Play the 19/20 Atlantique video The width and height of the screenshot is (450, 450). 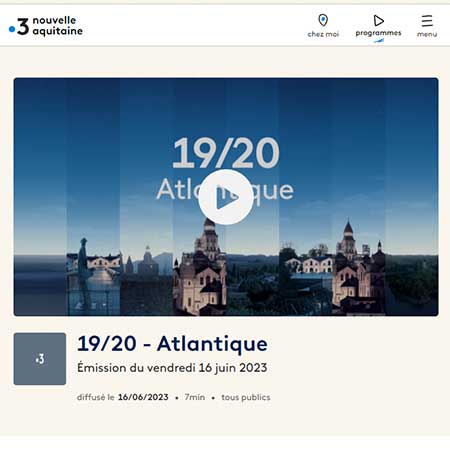click(225, 197)
